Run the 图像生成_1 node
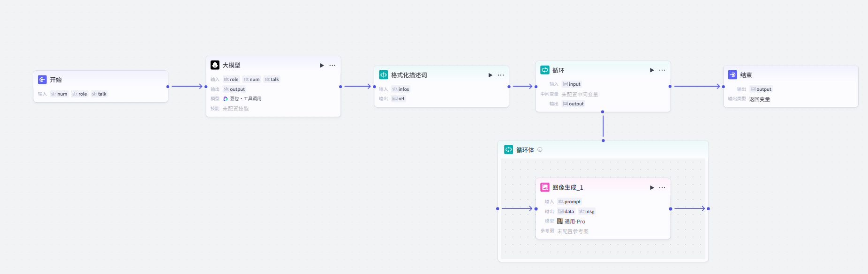The height and width of the screenshot is (274, 868). click(x=651, y=188)
